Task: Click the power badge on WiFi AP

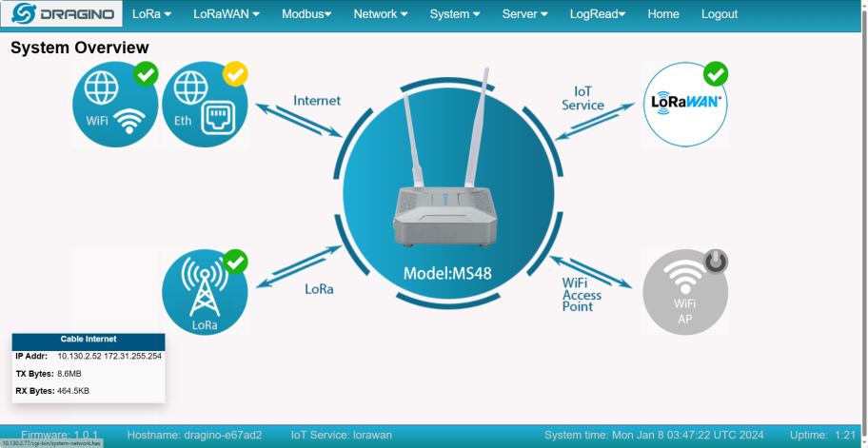Action: click(716, 262)
